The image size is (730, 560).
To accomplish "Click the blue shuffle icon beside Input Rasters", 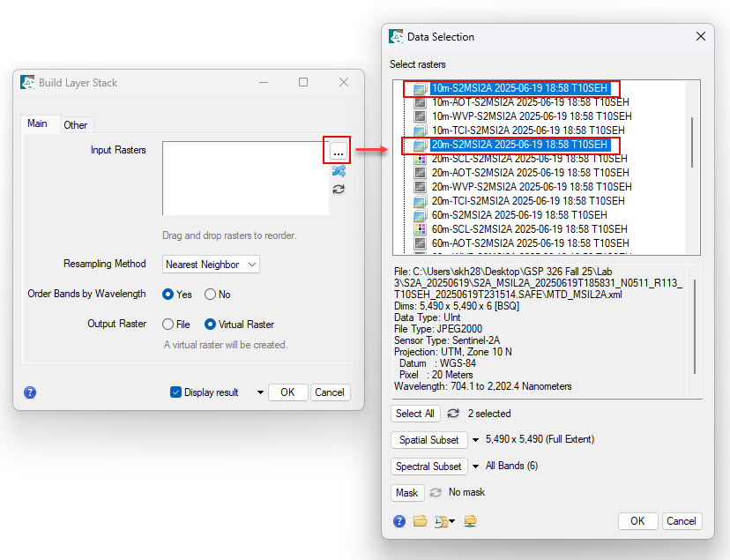I will (339, 171).
